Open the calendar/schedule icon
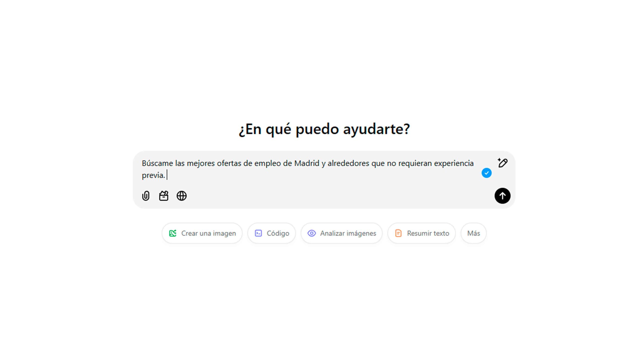644x362 pixels. 164,196
